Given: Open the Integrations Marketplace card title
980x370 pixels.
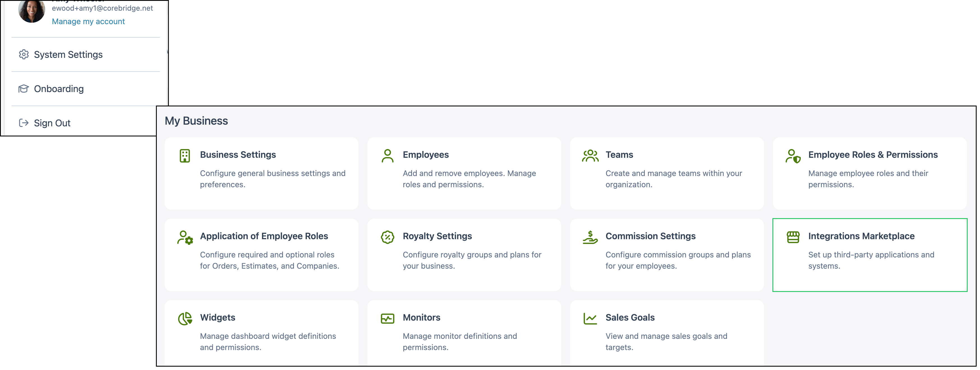Looking at the screenshot, I should click(861, 236).
